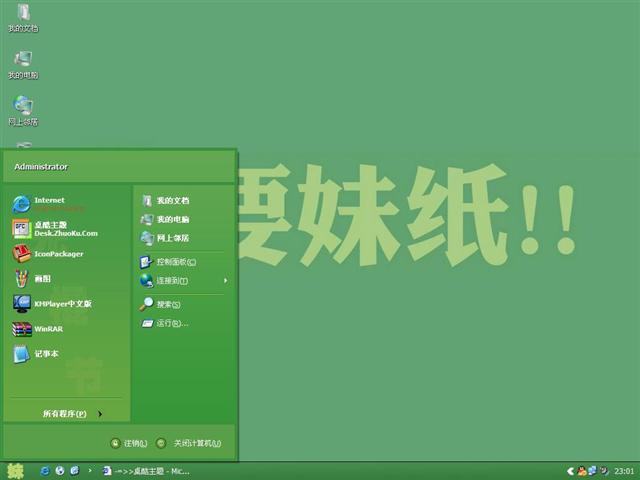Expand 连接到(T) submenu arrow
640x480 pixels.
[225, 281]
